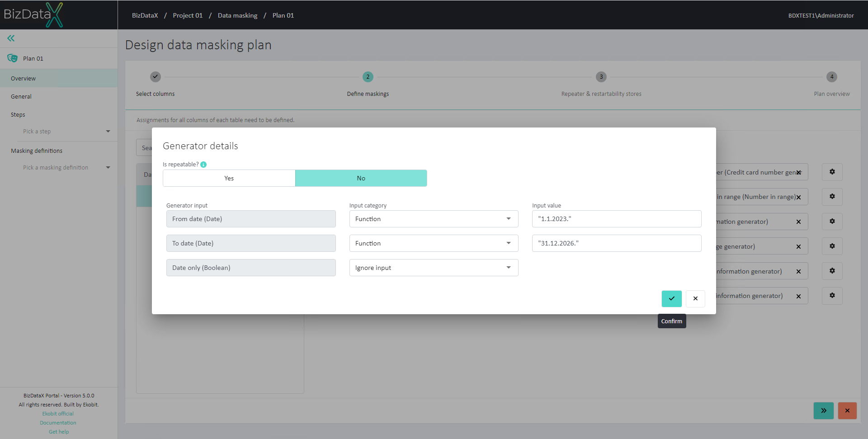This screenshot has height=439, width=868.
Task: Click the Plan 01 mask icon
Action: coord(12,58)
